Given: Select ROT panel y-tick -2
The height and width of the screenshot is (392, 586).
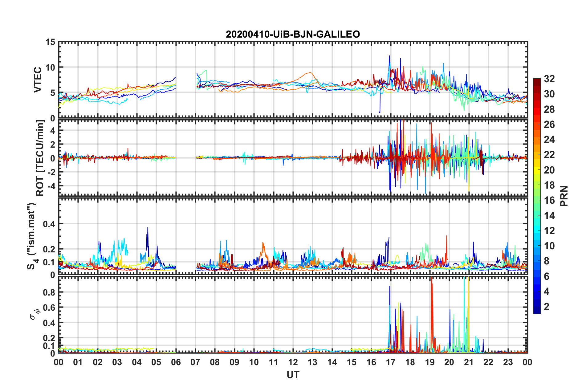Looking at the screenshot, I should (51, 172).
